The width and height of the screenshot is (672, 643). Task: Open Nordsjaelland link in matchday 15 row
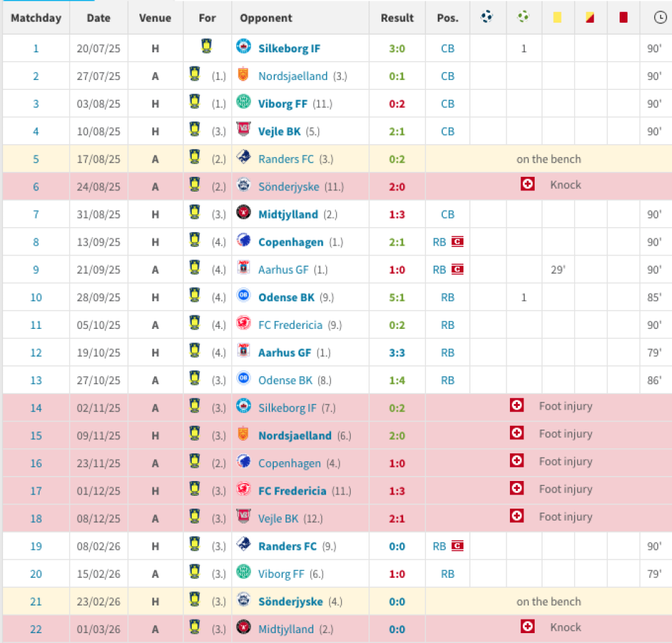pos(295,436)
